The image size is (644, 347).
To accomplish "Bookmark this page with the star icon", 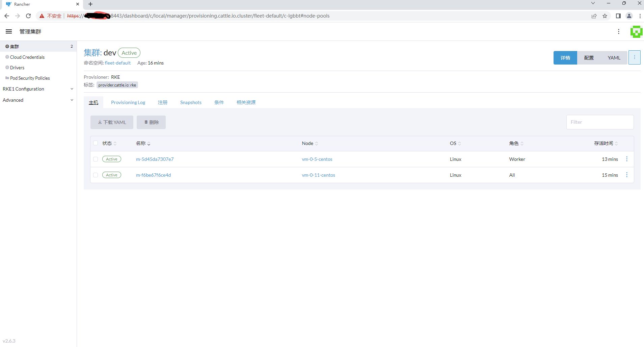I will pyautogui.click(x=605, y=16).
